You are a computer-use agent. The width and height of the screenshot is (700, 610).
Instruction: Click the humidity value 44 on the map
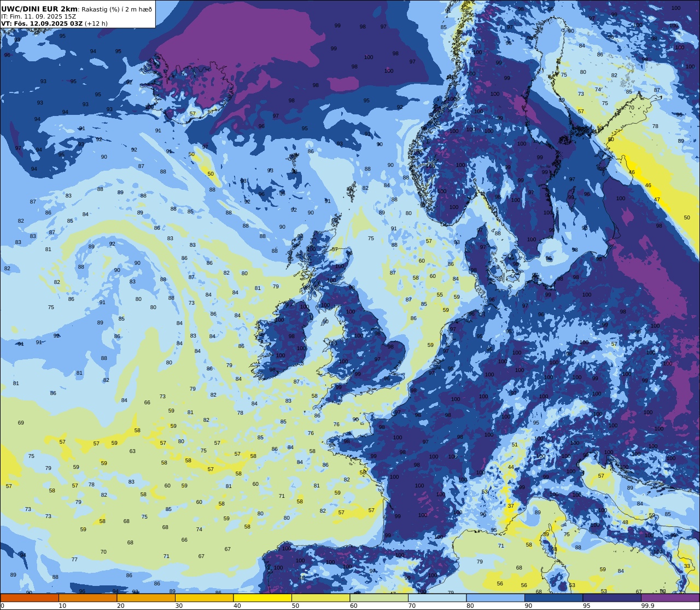(511, 467)
